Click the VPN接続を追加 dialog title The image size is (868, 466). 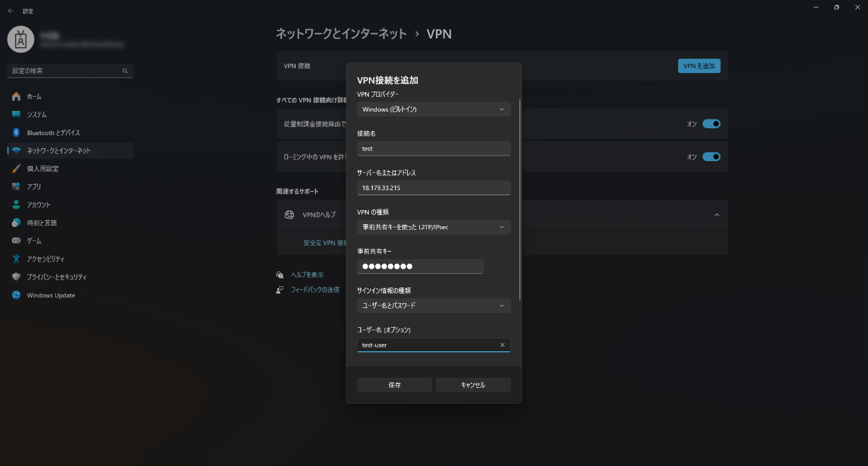click(387, 81)
